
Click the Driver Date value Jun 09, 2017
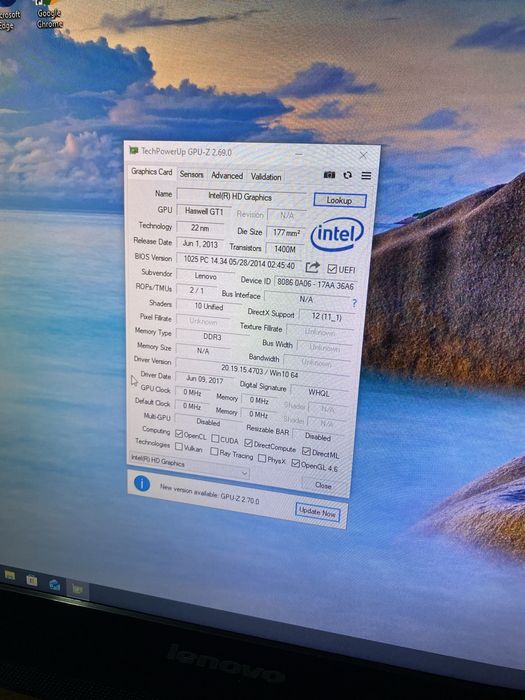[x=204, y=379]
